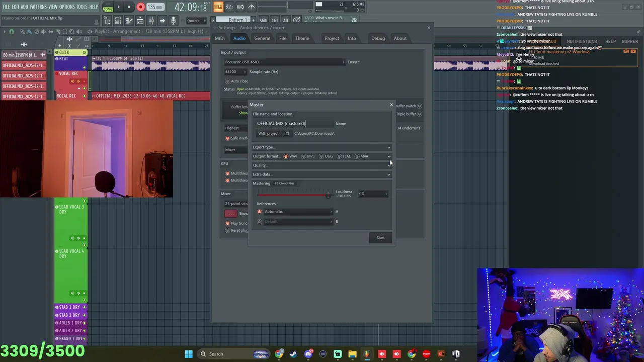Open File Explorer from the taskbar
The height and width of the screenshot is (362, 644).
point(352,354)
